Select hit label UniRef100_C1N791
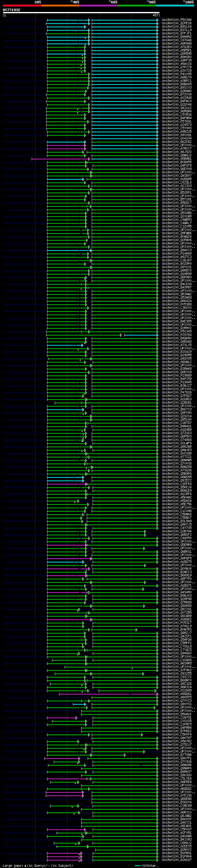This screenshot has height=868, width=197. pos(177,717)
